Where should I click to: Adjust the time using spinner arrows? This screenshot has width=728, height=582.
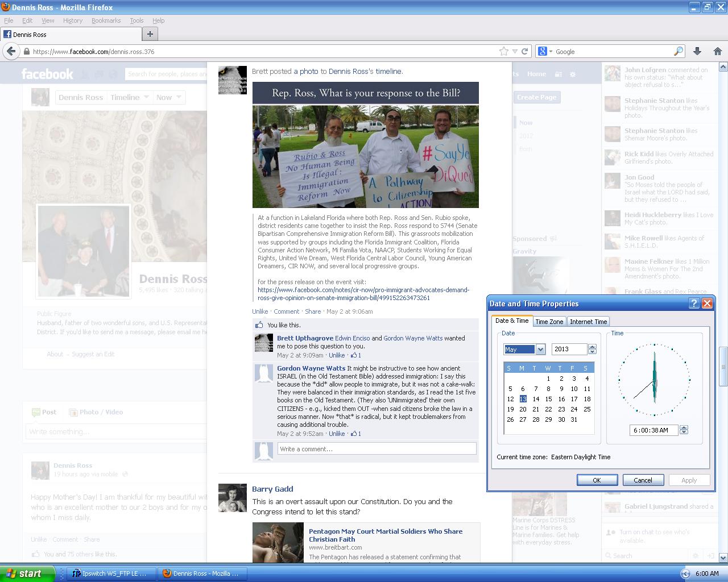(x=684, y=430)
